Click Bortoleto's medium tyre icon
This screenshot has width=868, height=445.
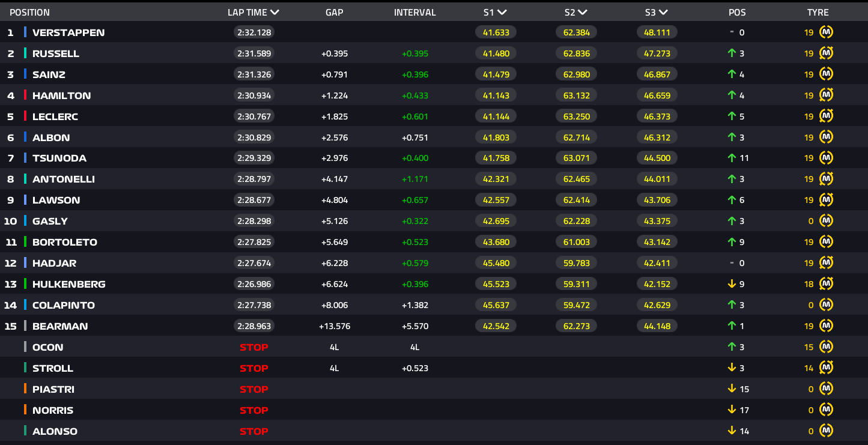[x=827, y=242]
